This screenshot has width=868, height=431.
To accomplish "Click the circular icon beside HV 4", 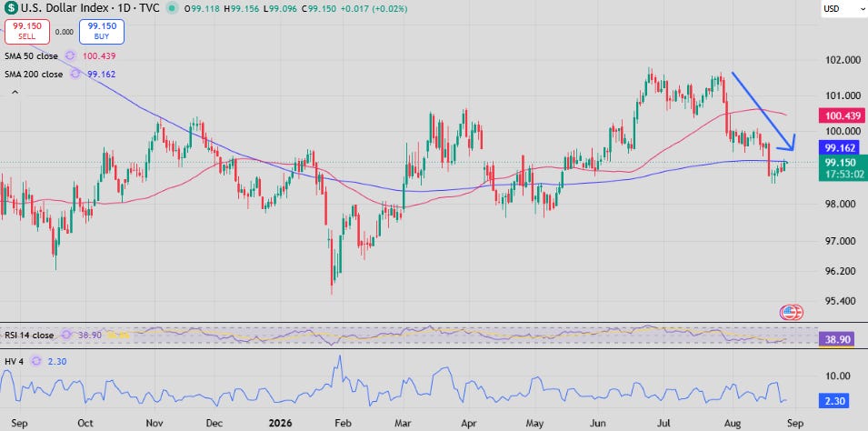I will 36,361.
